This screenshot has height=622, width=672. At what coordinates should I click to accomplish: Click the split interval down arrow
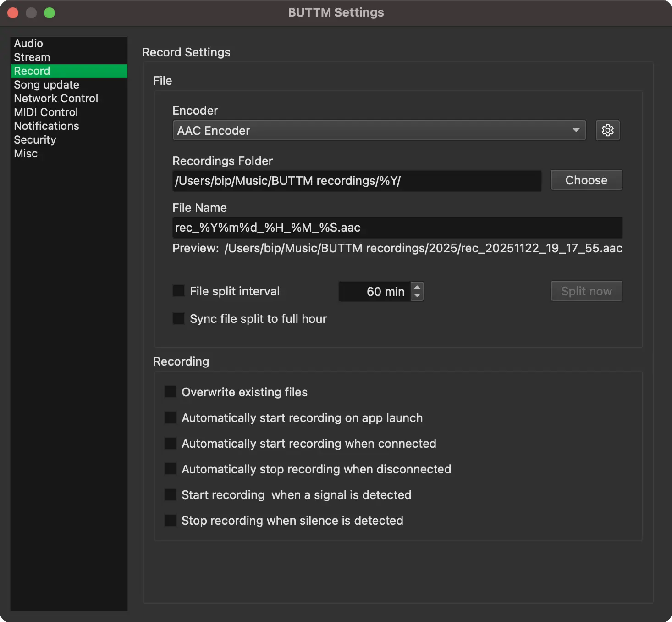(417, 296)
